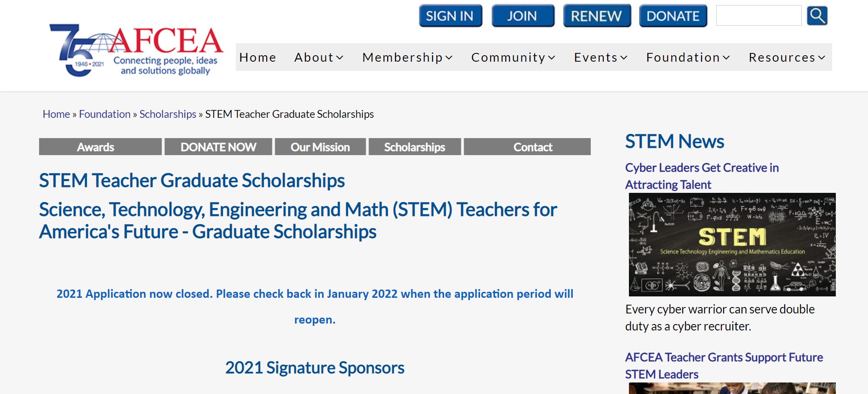
Task: Click into the search text field
Action: pyautogui.click(x=759, y=16)
